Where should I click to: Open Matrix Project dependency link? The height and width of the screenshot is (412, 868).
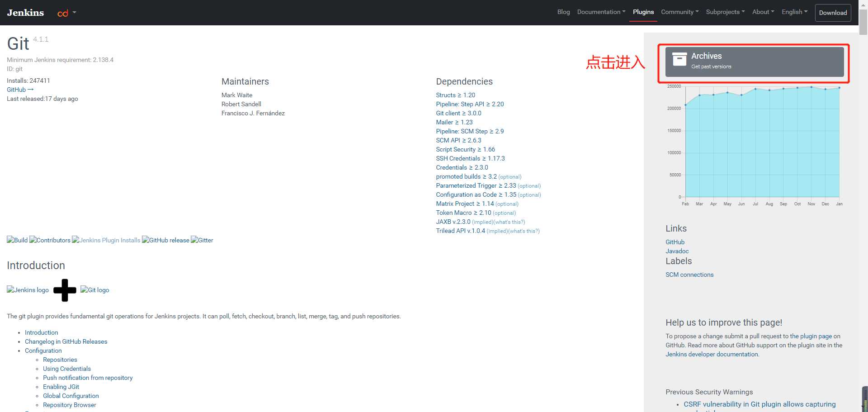pyautogui.click(x=465, y=204)
